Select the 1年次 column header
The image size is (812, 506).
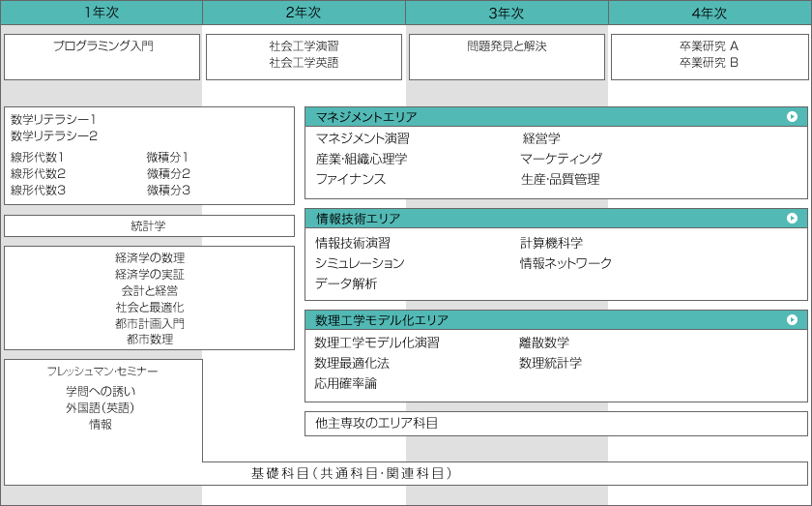(101, 13)
